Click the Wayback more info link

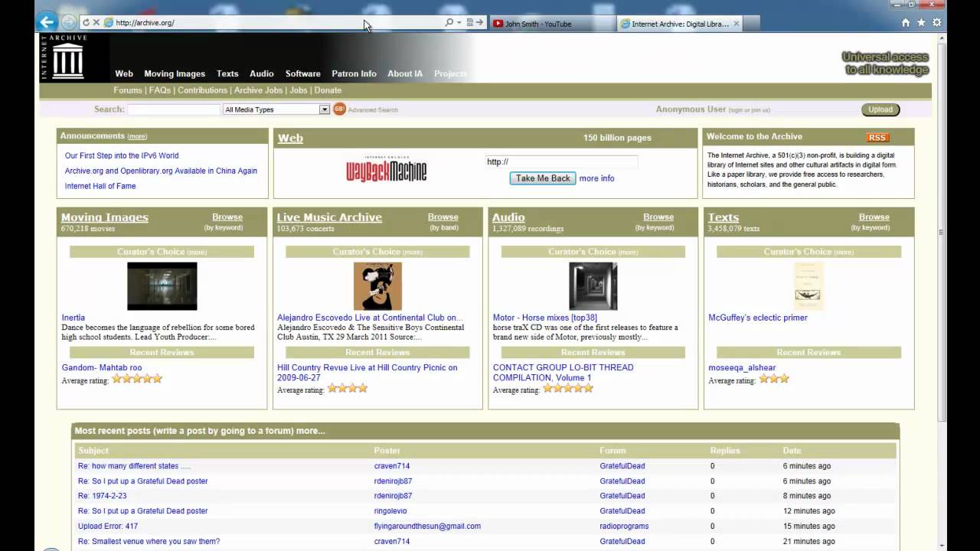(596, 178)
